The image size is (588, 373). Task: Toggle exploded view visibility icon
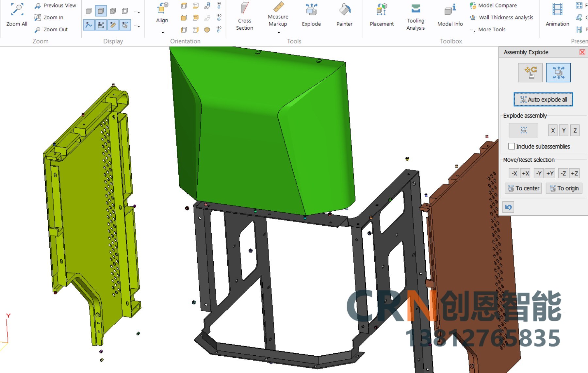point(125,25)
